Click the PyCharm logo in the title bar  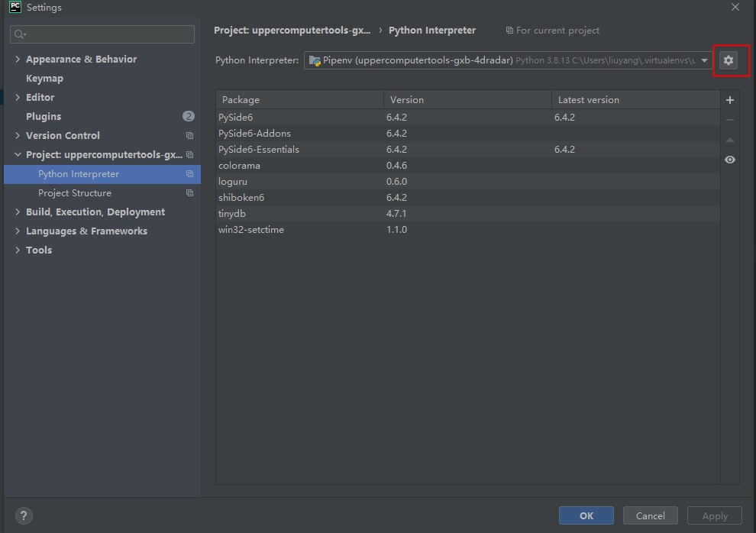pyautogui.click(x=15, y=7)
